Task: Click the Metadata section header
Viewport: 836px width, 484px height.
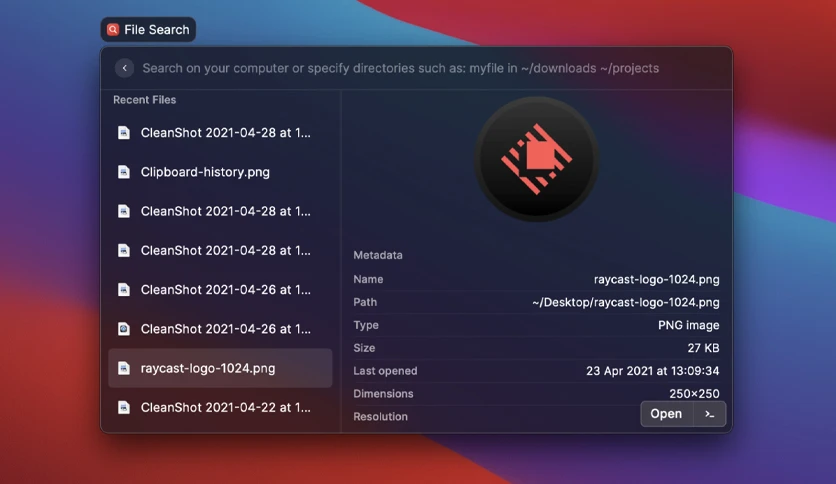Action: (378, 255)
